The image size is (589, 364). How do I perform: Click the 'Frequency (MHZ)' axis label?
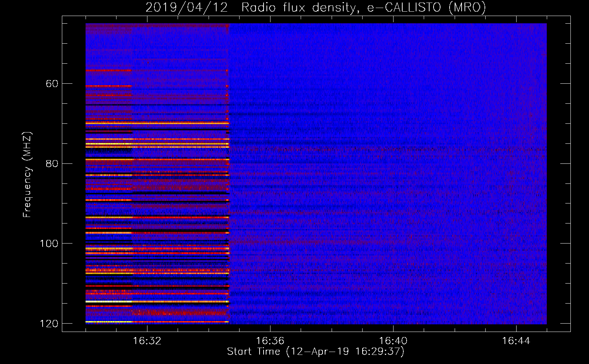[x=27, y=174]
